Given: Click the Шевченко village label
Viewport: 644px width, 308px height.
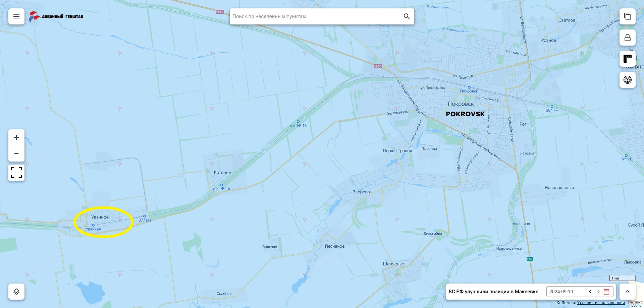Looking at the screenshot, I should click(394, 264).
